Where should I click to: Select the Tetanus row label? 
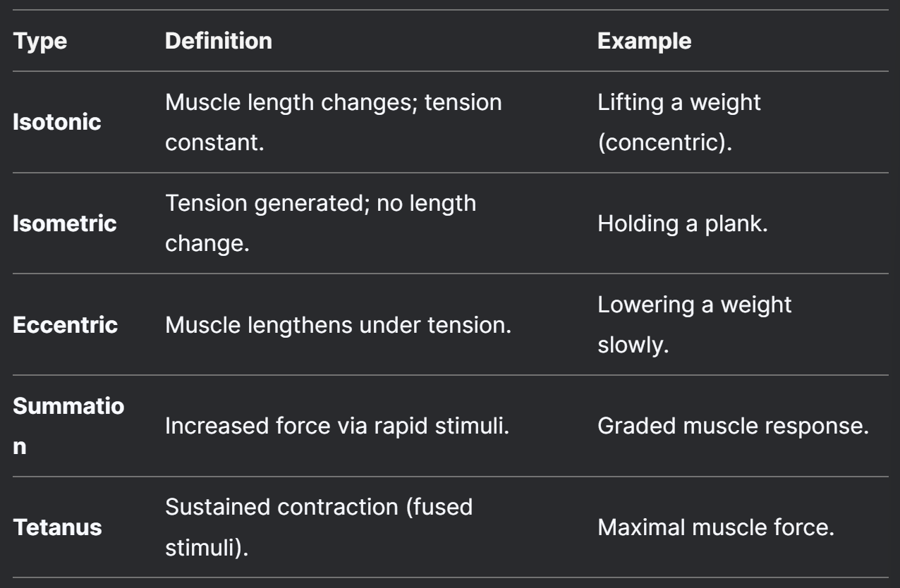click(58, 528)
